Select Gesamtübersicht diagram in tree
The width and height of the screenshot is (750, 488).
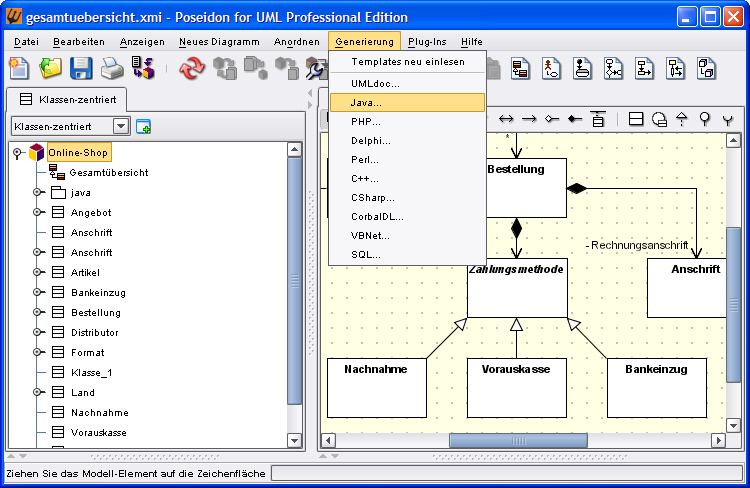(x=109, y=173)
